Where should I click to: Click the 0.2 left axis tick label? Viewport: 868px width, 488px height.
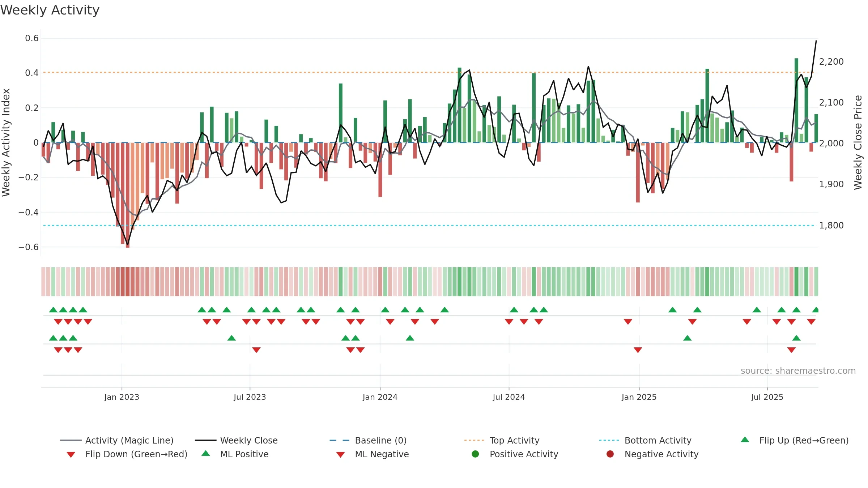[x=32, y=108]
